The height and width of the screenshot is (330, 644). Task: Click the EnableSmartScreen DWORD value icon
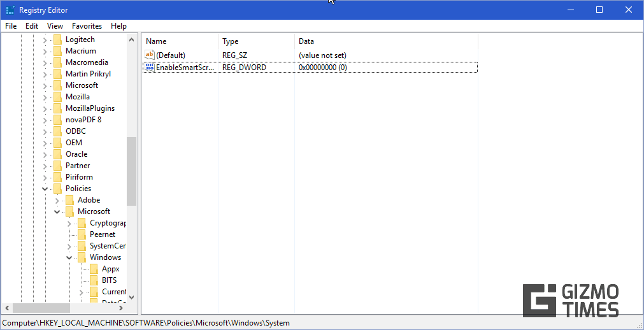click(x=150, y=68)
